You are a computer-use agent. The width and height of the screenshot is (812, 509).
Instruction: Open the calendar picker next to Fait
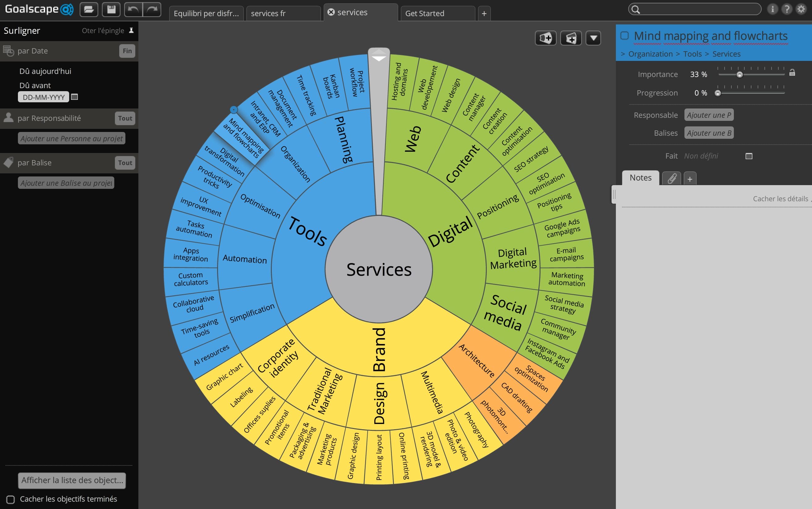[x=749, y=156]
